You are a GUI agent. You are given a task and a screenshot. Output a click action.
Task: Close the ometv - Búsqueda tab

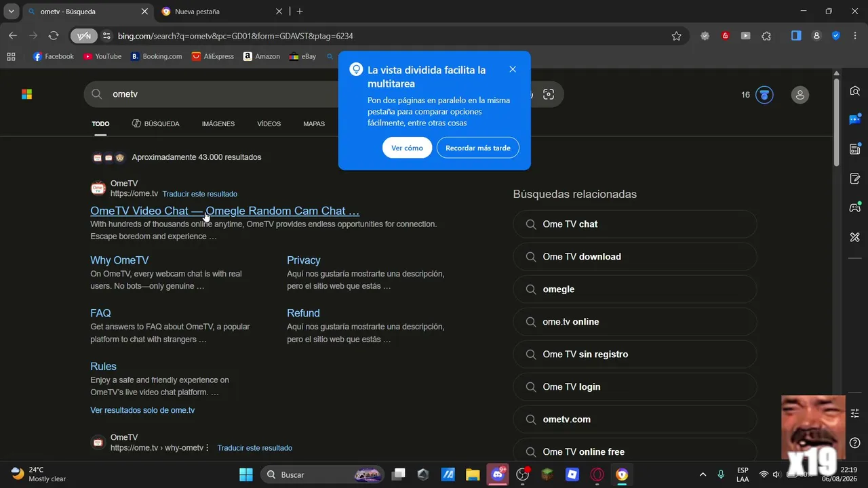pos(144,12)
